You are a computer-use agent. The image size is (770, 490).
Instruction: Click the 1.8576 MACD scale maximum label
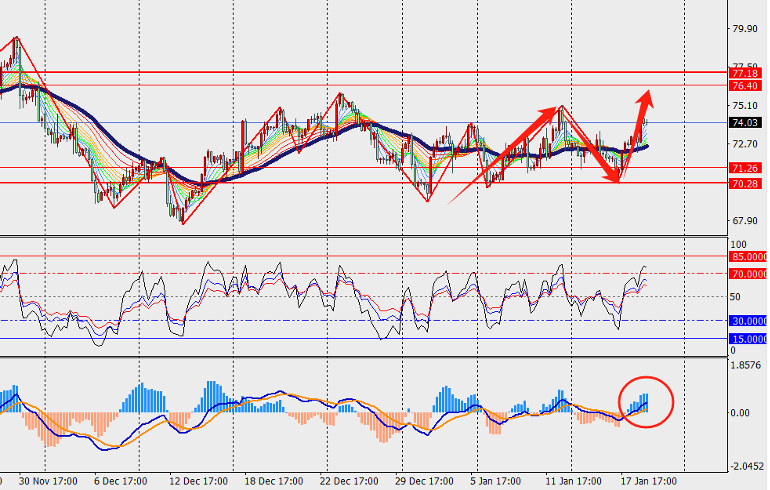[745, 365]
